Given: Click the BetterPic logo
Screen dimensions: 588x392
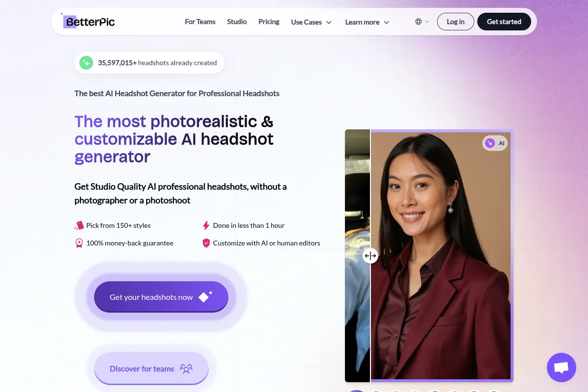Looking at the screenshot, I should click(x=88, y=22).
